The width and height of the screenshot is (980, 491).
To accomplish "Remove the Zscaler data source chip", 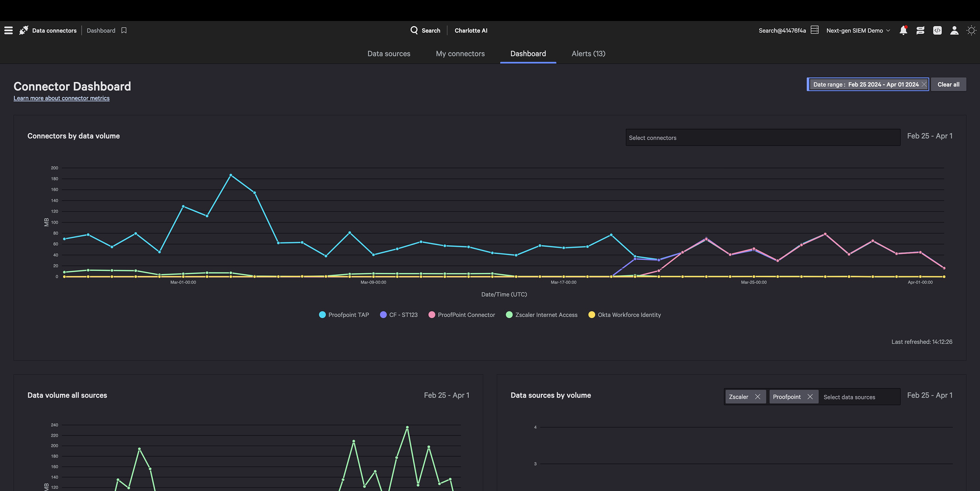I will (x=757, y=397).
